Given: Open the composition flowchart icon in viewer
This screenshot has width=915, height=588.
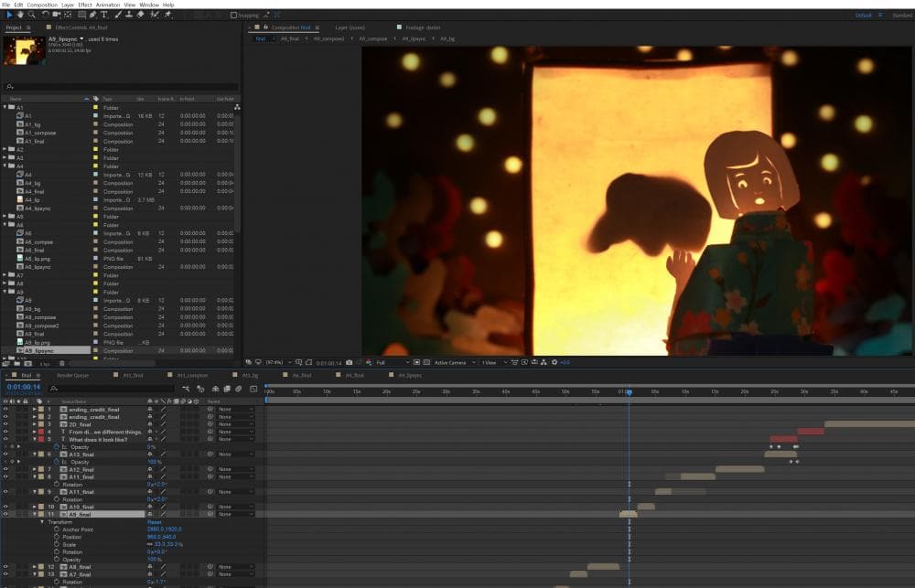Looking at the screenshot, I should pos(544,363).
